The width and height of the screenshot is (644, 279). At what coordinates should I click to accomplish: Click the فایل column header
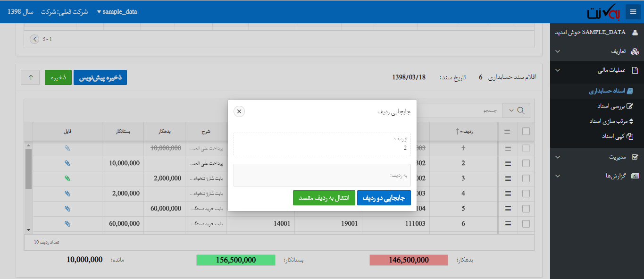pos(67,132)
